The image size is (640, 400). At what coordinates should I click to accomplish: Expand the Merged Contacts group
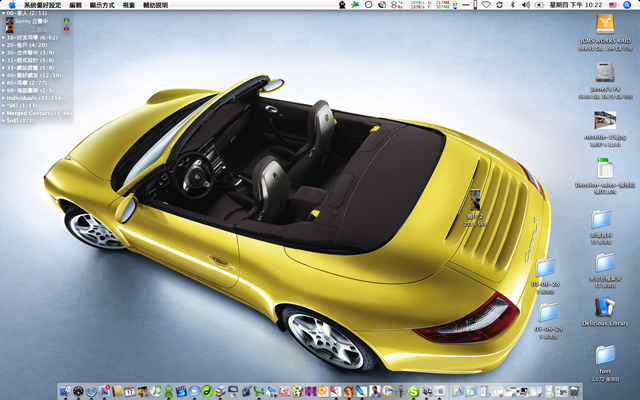point(3,113)
